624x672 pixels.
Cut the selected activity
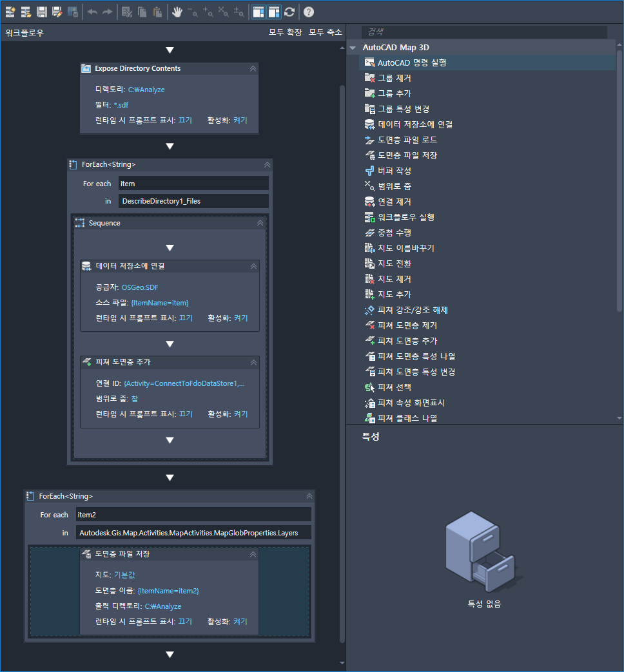[126, 12]
